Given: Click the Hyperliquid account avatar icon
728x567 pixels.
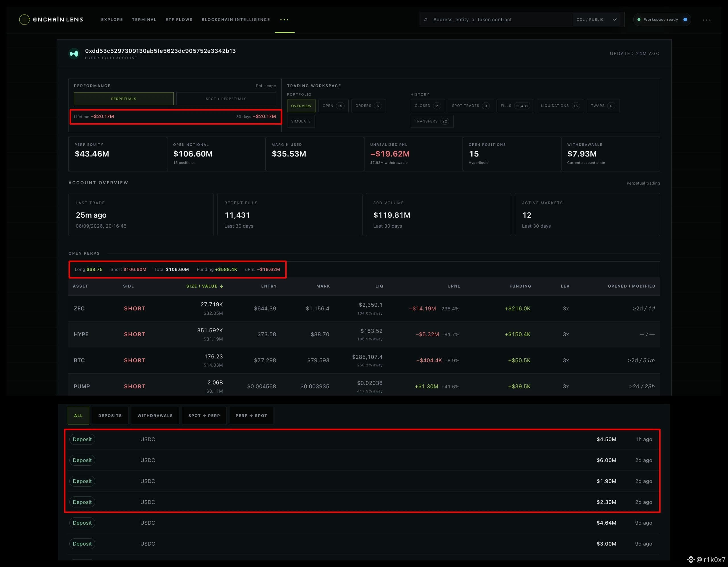Looking at the screenshot, I should (74, 53).
